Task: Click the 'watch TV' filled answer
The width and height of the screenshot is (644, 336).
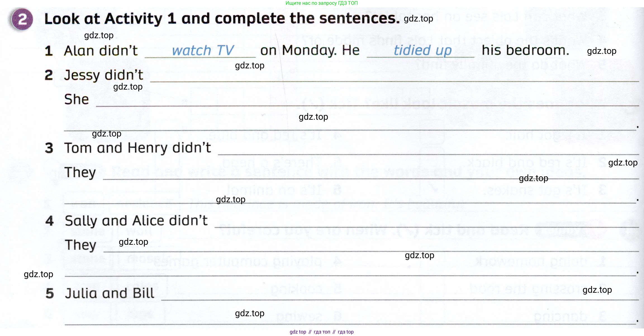Action: tap(203, 51)
